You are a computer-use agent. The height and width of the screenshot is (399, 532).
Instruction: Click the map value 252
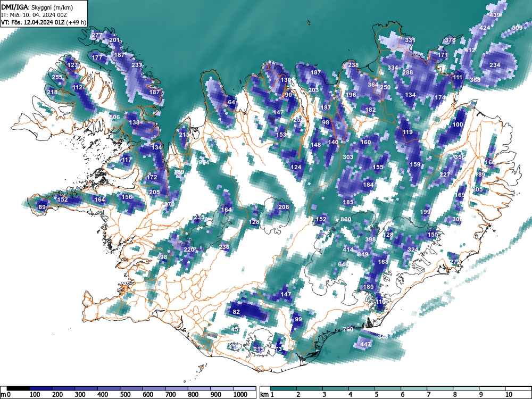(x=299, y=120)
